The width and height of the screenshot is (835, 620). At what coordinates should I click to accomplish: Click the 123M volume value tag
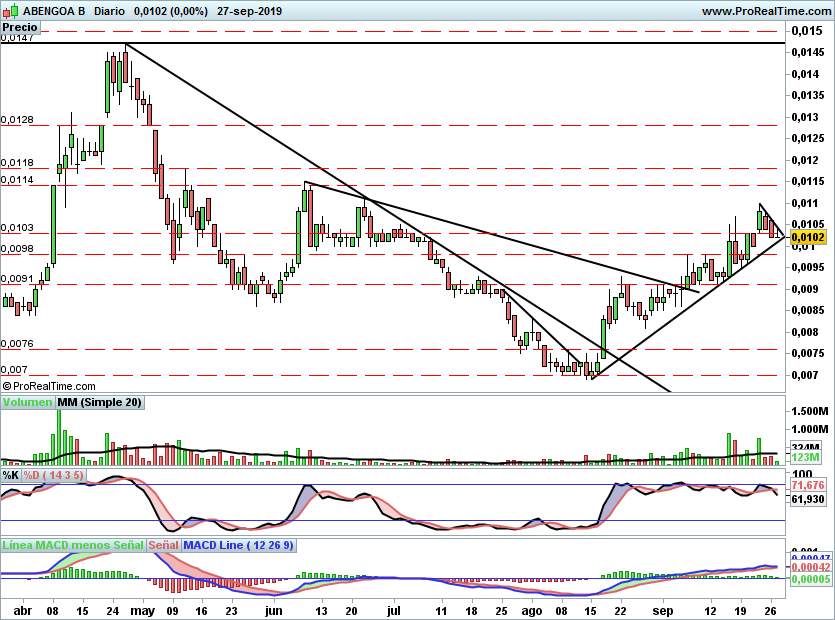[805, 458]
